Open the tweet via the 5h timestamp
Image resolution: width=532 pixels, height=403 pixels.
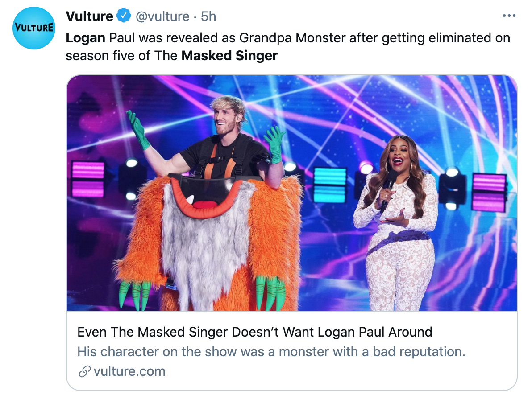point(208,16)
